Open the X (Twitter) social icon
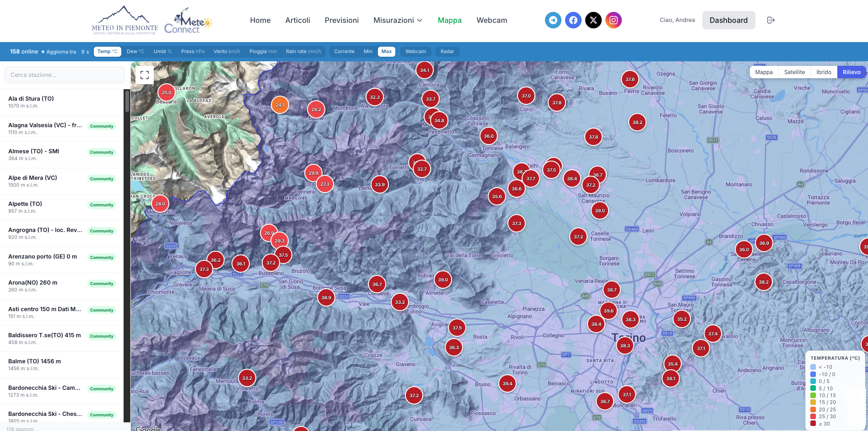The image size is (868, 431). [x=593, y=20]
